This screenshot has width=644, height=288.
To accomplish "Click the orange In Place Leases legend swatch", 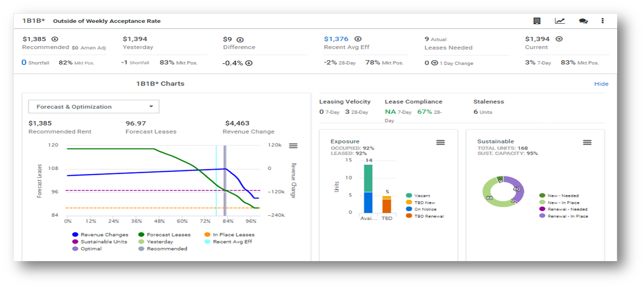I will point(207,235).
